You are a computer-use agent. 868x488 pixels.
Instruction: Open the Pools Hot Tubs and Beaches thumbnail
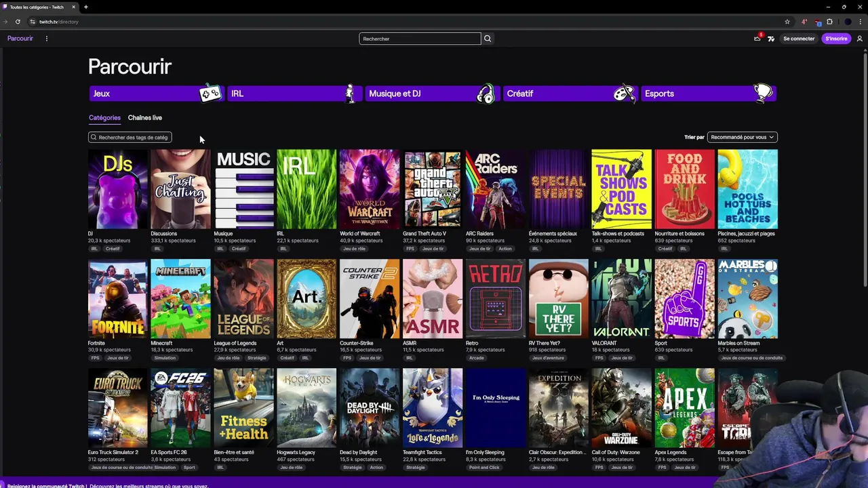tap(747, 189)
